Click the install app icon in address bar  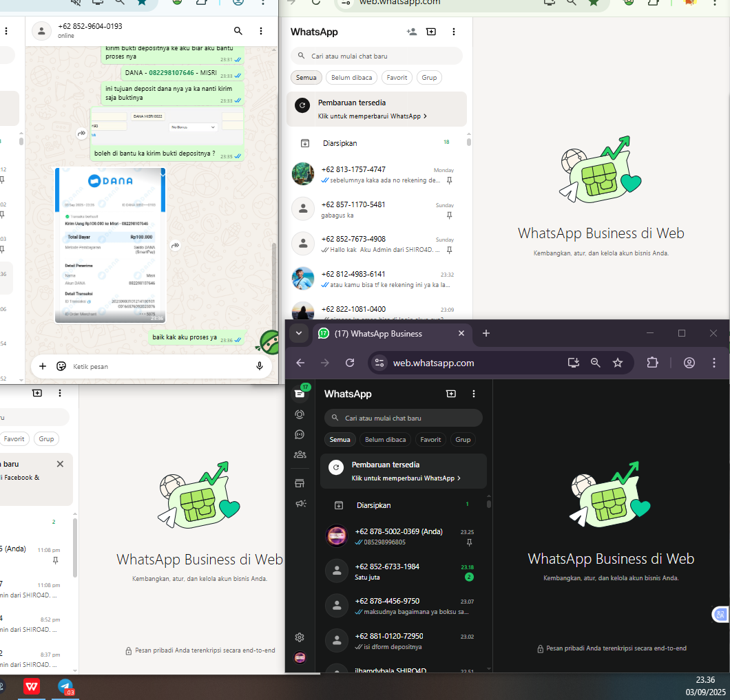(574, 363)
